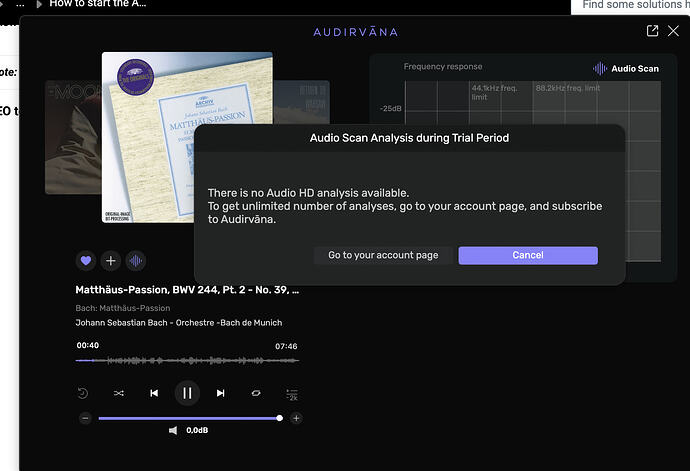This screenshot has height=471, width=690.
Task: Click the heart favorite icon
Action: tap(86, 261)
